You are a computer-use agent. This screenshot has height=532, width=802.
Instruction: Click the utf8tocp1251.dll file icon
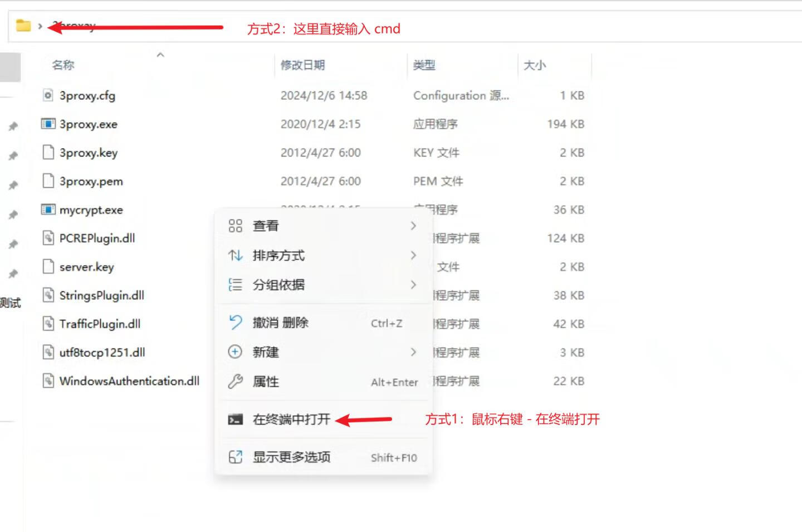point(48,352)
